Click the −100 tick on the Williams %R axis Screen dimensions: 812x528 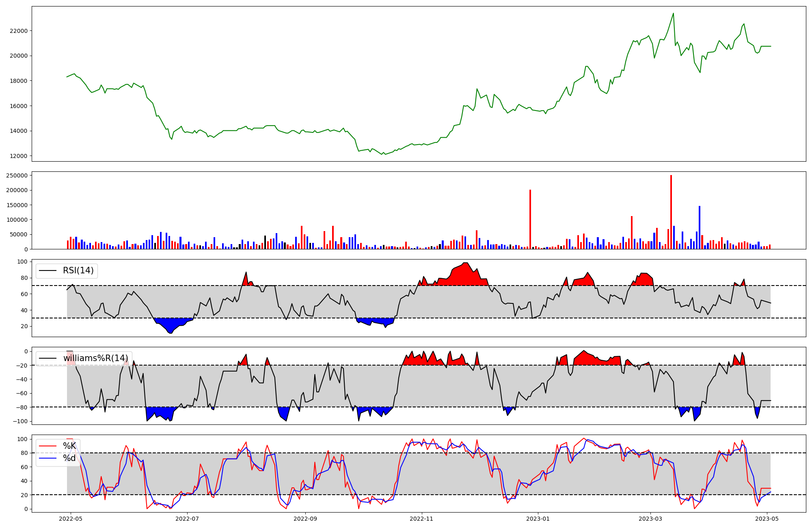click(x=19, y=421)
